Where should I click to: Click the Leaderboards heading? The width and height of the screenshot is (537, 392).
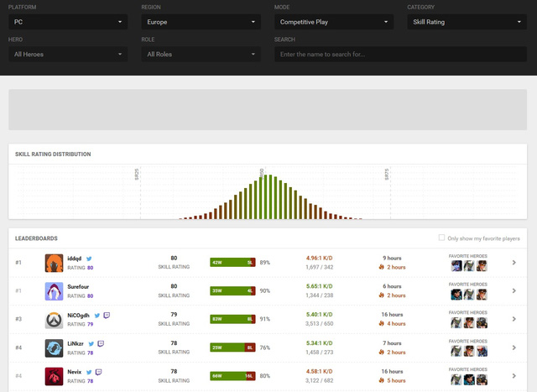(36, 238)
